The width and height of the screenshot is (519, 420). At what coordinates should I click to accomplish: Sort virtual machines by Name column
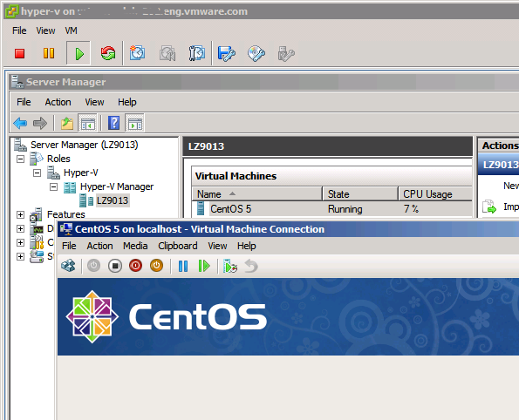[256, 194]
